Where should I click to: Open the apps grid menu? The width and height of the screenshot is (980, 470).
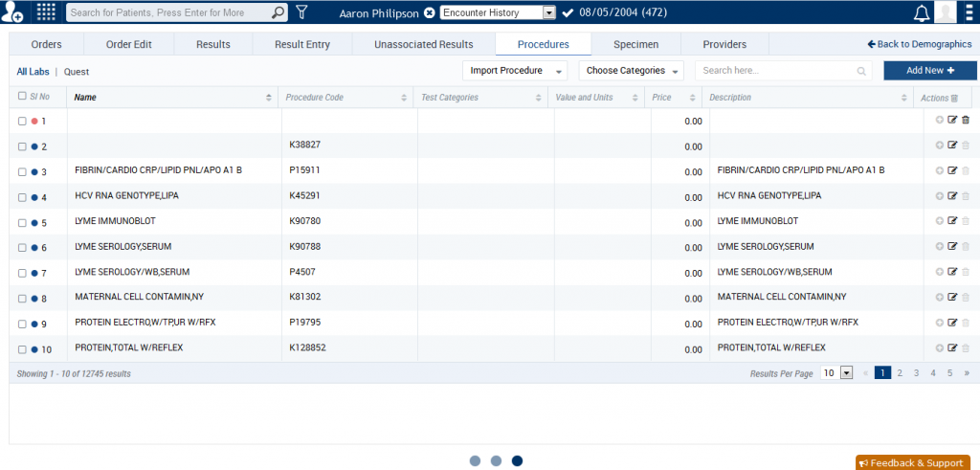(x=46, y=12)
